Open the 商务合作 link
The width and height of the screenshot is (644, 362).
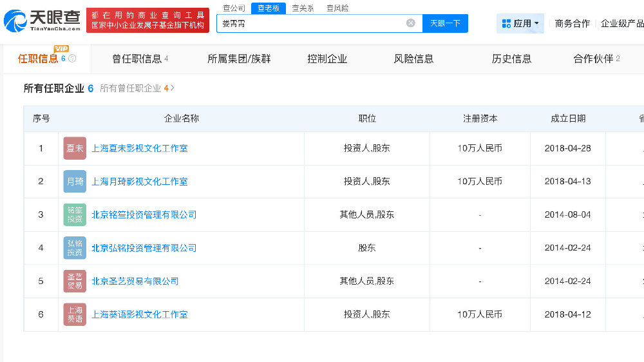pos(572,23)
